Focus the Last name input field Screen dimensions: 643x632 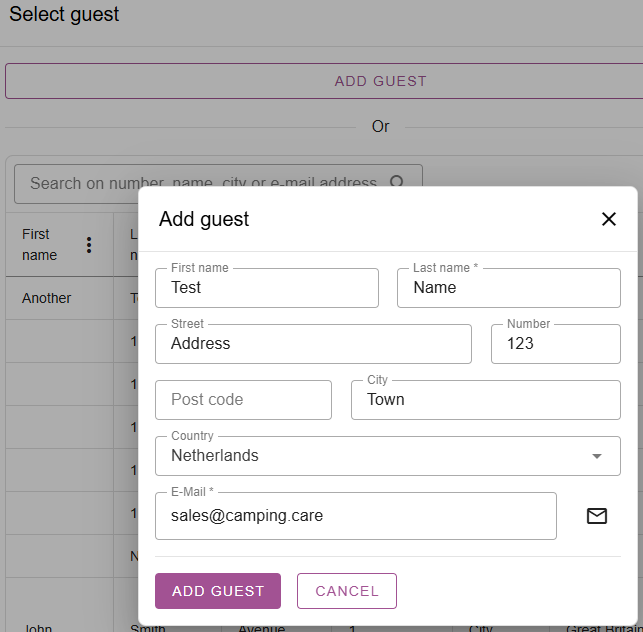tap(508, 288)
